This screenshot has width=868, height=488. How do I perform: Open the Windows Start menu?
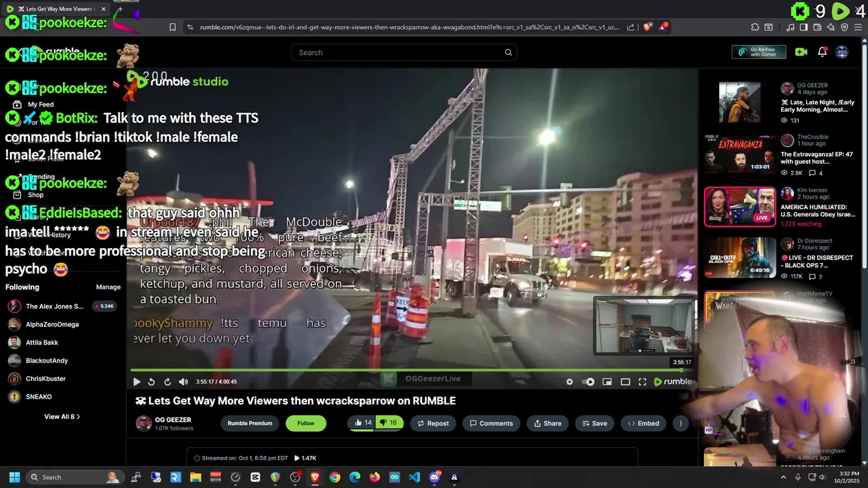(14, 477)
